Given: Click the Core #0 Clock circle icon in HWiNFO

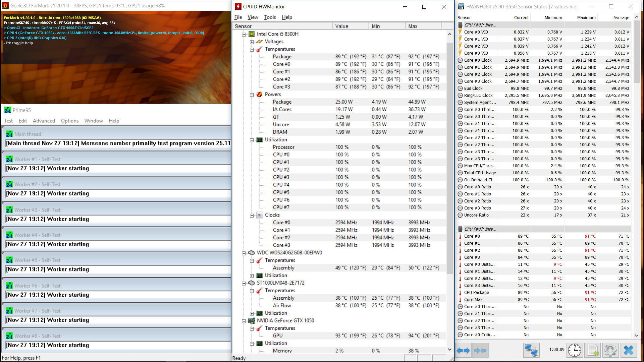Looking at the screenshot, I should tap(460, 60).
